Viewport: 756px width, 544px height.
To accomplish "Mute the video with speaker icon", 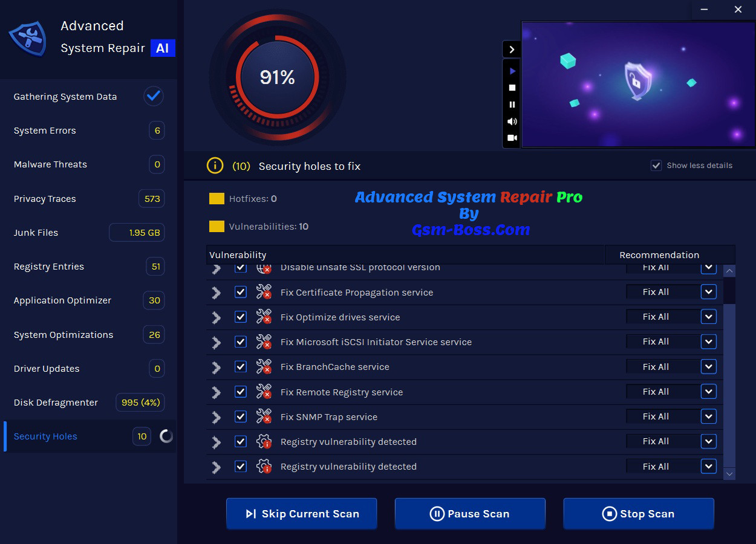I will 512,121.
